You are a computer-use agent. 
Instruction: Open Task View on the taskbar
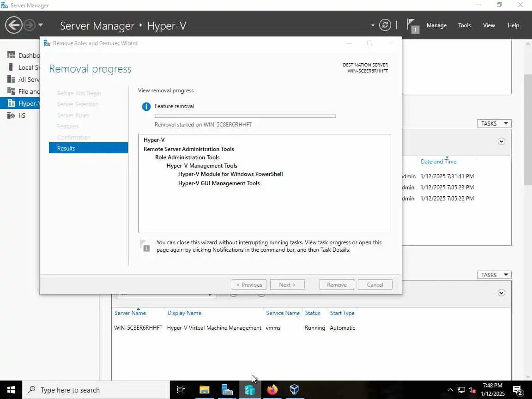181,390
